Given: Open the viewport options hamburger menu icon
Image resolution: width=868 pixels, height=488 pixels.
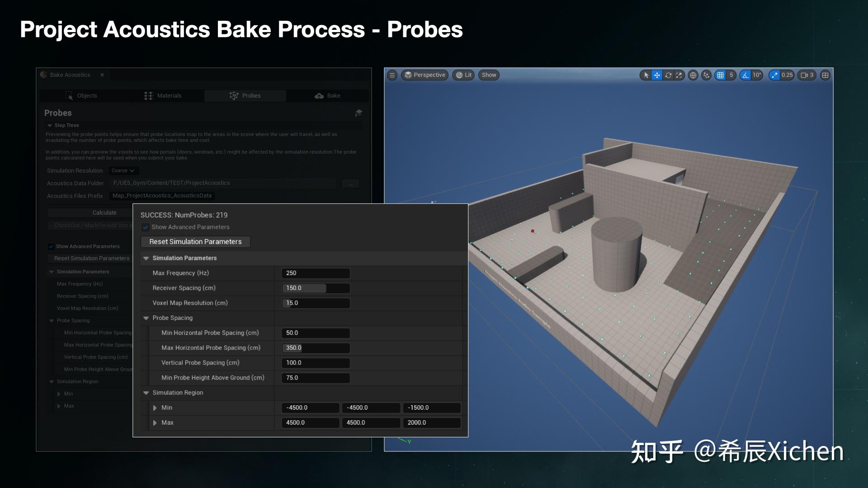Looking at the screenshot, I should point(392,75).
